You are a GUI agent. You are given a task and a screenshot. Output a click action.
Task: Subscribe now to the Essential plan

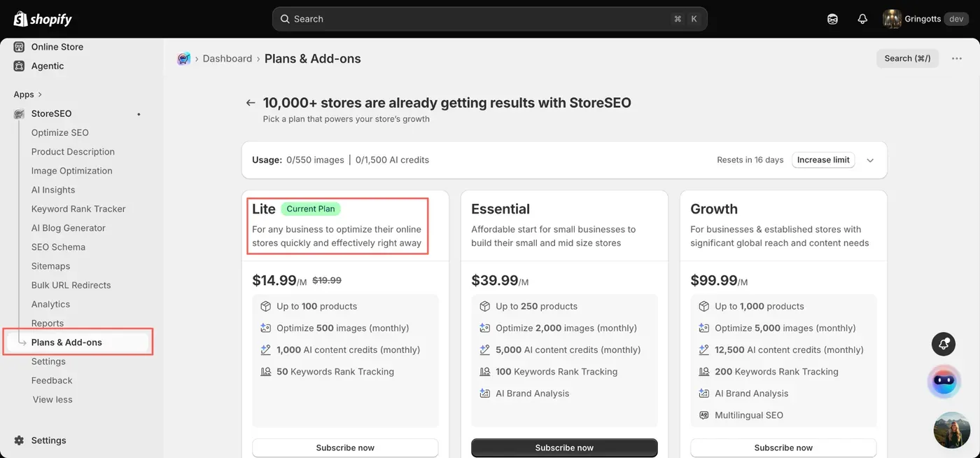[564, 447]
